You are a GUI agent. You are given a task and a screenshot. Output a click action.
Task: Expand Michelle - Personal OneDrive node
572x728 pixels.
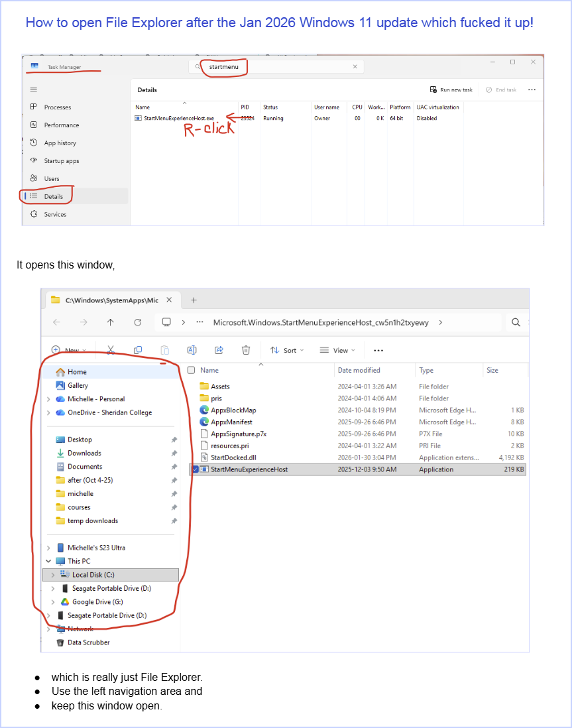(x=48, y=399)
